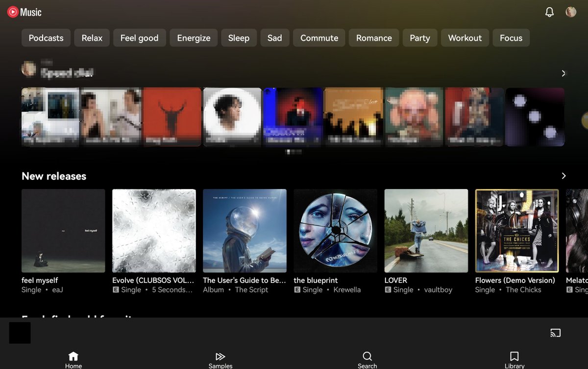Open the red antlers speed dial tile
The height and width of the screenshot is (369, 588).
click(x=172, y=117)
